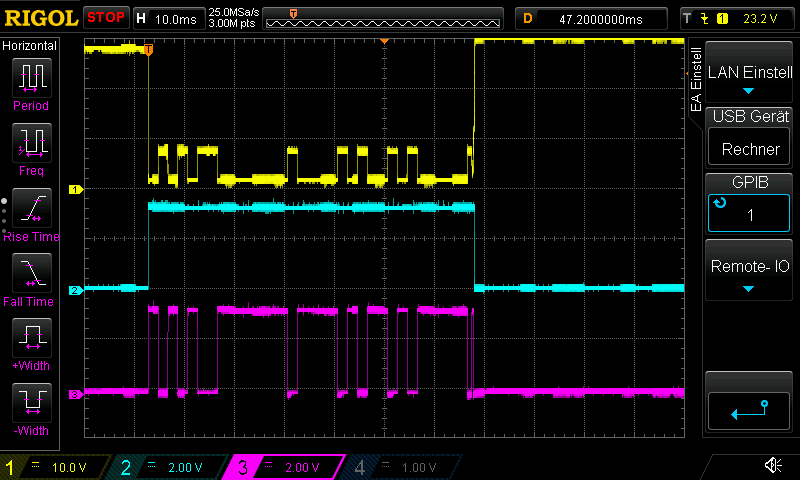The image size is (800, 480).
Task: Click the return arrow back button
Action: click(749, 411)
